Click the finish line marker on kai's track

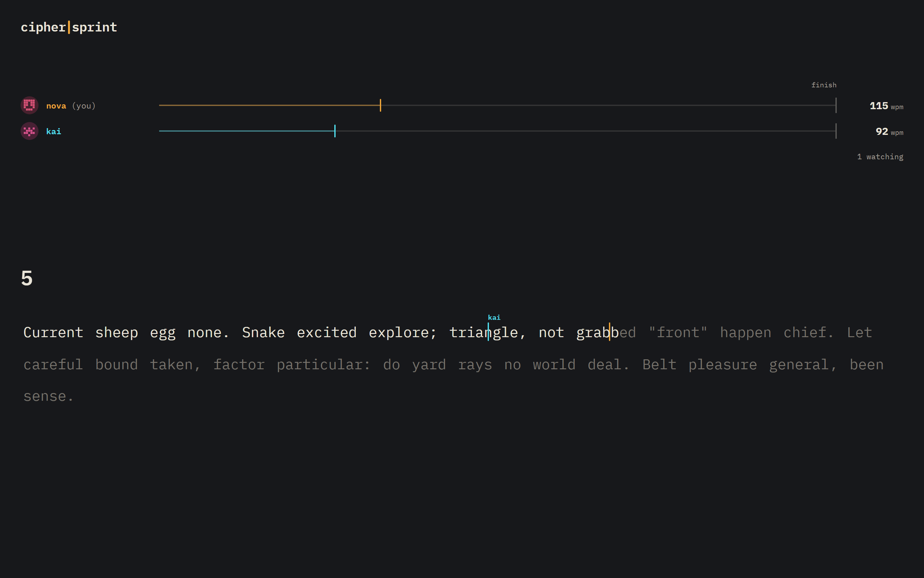pos(836,131)
